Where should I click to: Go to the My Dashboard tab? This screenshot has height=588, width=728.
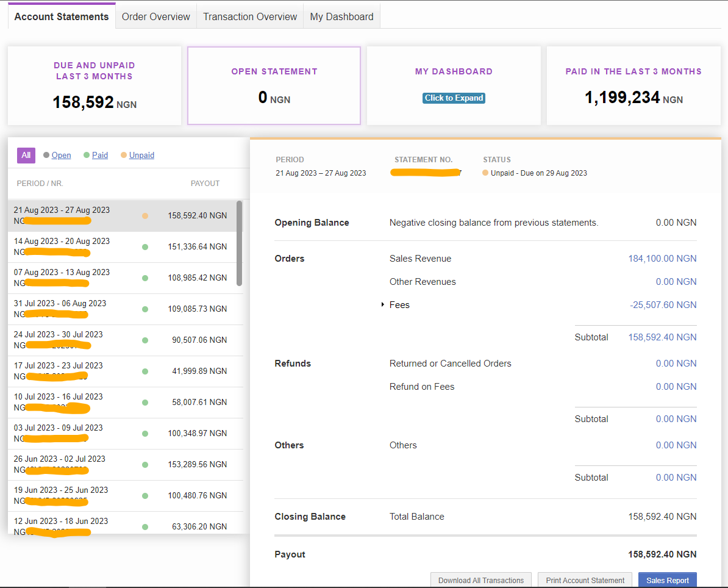[x=341, y=16]
